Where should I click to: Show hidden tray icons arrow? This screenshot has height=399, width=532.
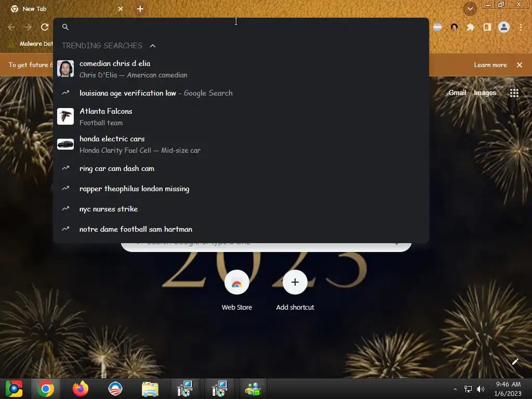(x=455, y=389)
